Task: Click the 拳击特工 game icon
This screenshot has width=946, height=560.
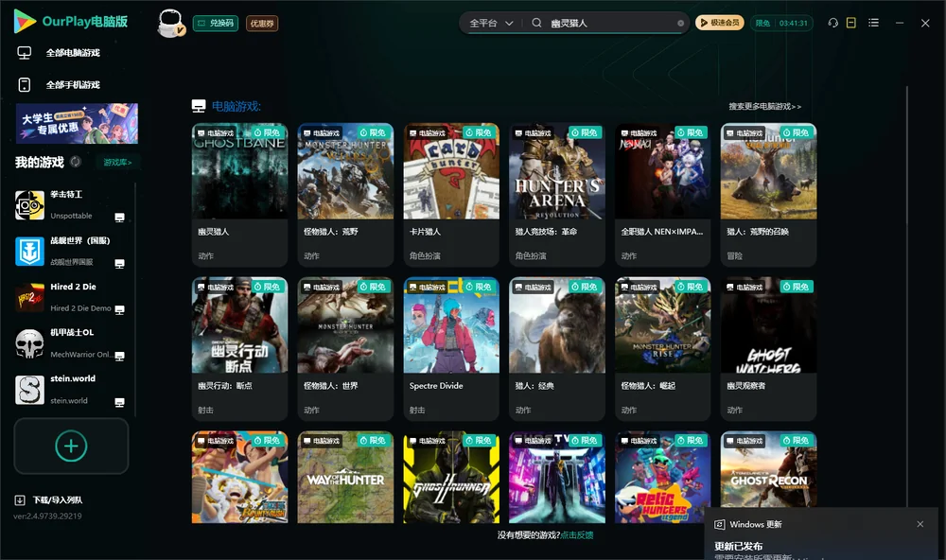Action: 29,205
